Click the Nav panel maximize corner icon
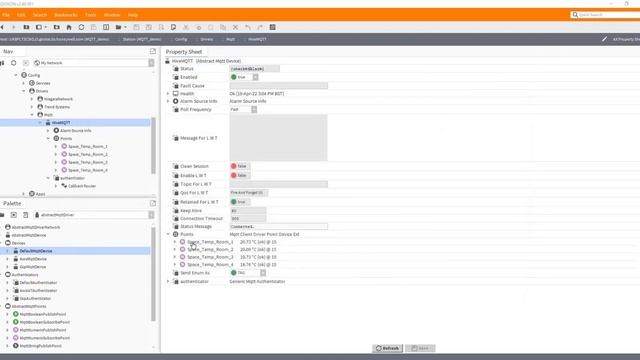The width and height of the screenshot is (640, 360). pyautogui.click(x=153, y=51)
